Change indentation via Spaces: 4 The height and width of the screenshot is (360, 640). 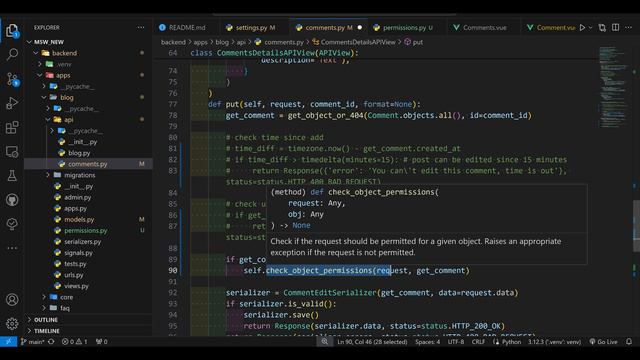click(x=427, y=342)
